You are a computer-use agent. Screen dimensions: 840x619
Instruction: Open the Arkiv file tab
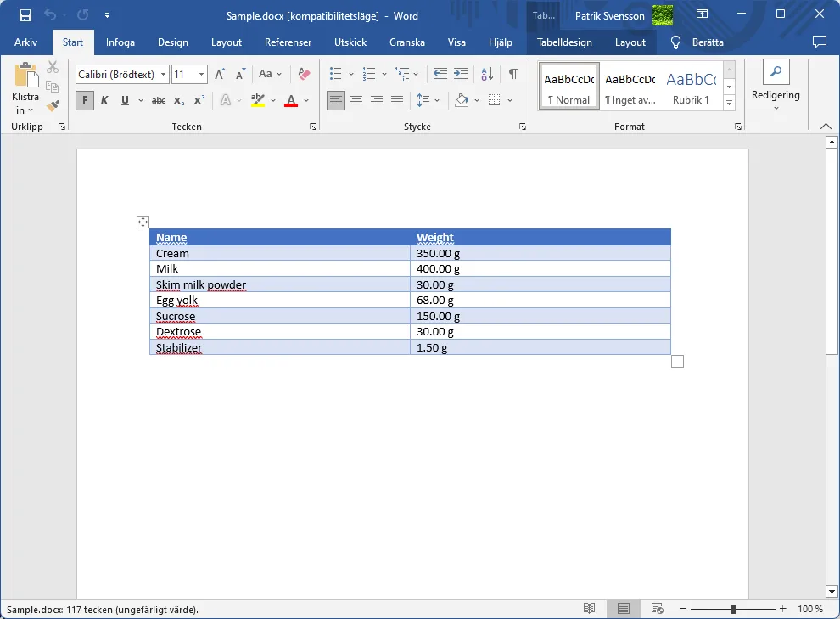tap(25, 42)
